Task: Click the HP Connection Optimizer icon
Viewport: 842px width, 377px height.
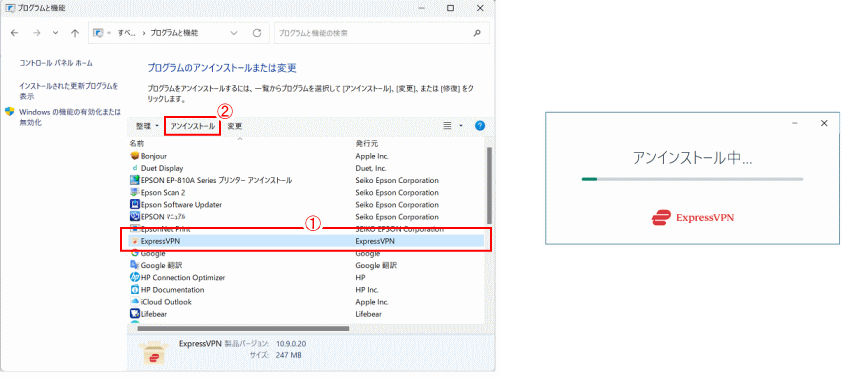Action: point(135,278)
